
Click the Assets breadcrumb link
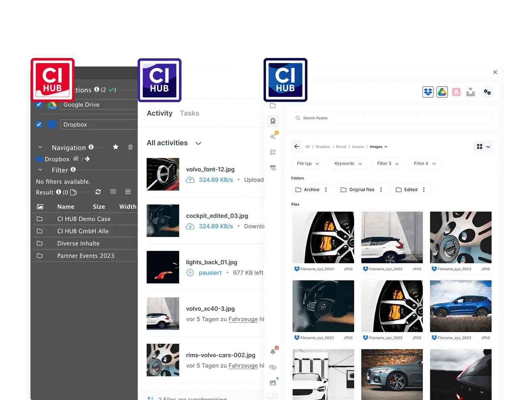358,147
